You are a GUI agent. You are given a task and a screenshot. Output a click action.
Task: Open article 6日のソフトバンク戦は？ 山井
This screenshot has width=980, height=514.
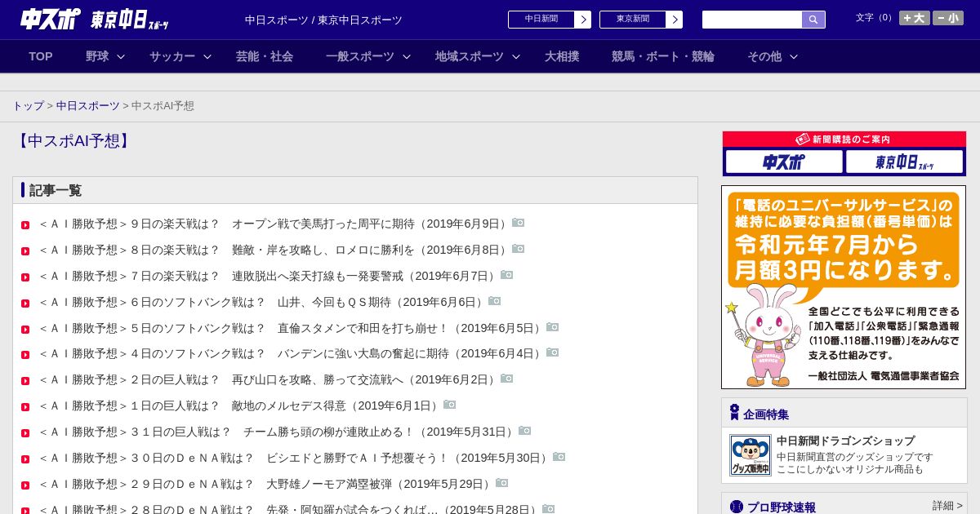263,302
